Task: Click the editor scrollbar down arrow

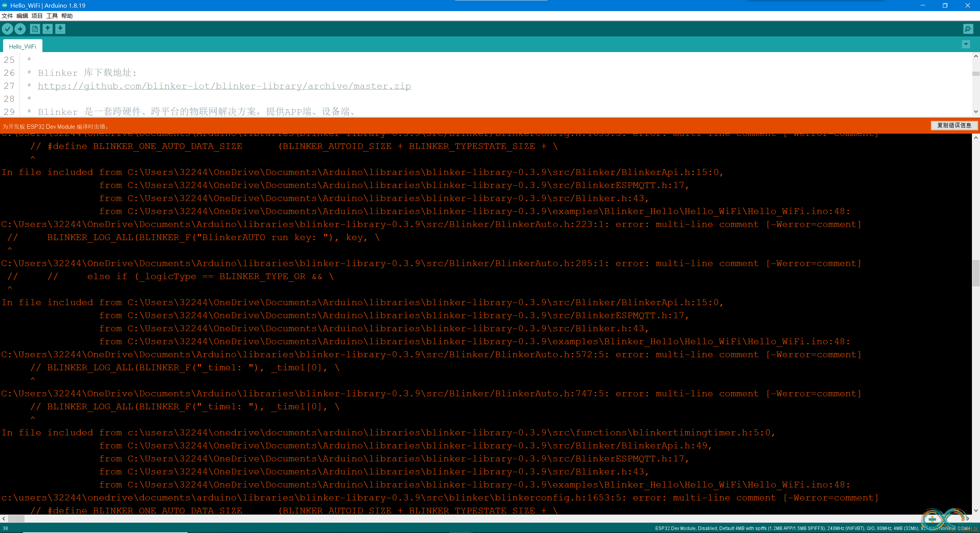Action: [x=976, y=112]
